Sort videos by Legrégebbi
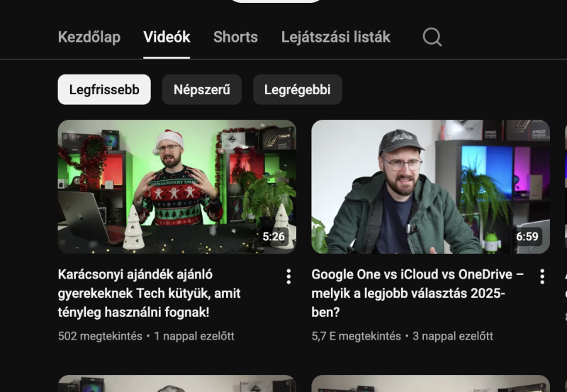This screenshot has width=567, height=392. coord(298,90)
